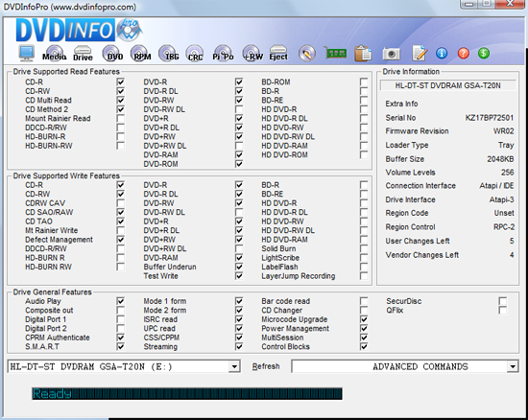Open the camera screenshot icon
Image resolution: width=528 pixels, height=420 pixels.
(391, 54)
